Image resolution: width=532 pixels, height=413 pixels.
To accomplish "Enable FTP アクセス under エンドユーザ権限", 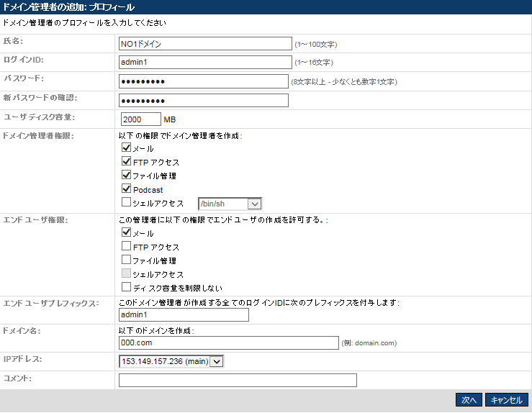I will [126, 246].
